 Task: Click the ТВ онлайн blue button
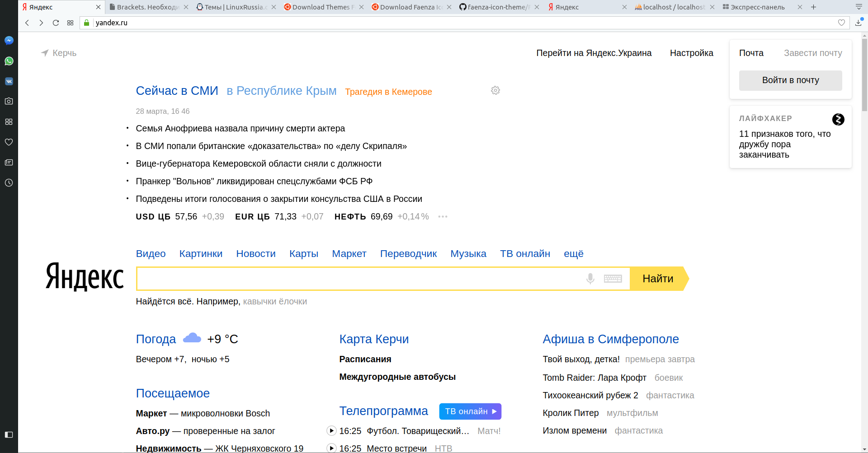coord(470,411)
